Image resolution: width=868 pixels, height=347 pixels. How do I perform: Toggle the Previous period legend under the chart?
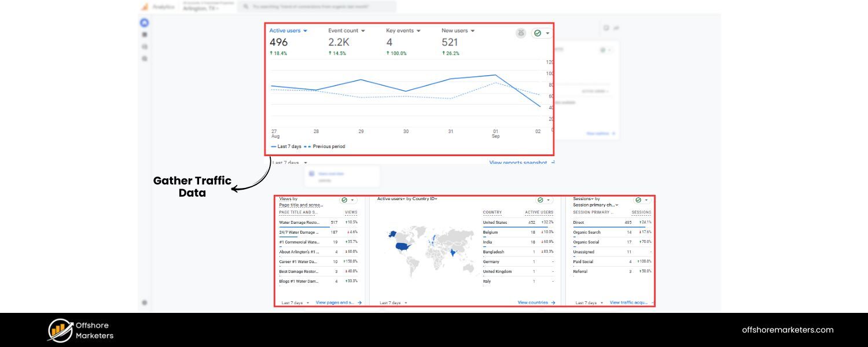325,146
